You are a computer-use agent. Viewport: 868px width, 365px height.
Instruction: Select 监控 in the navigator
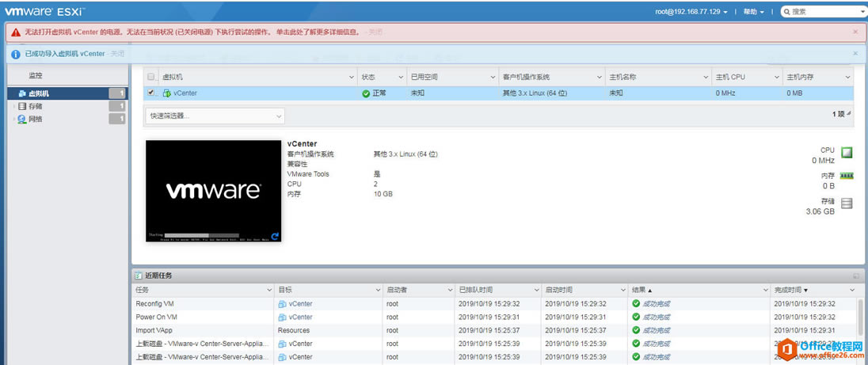pyautogui.click(x=36, y=75)
